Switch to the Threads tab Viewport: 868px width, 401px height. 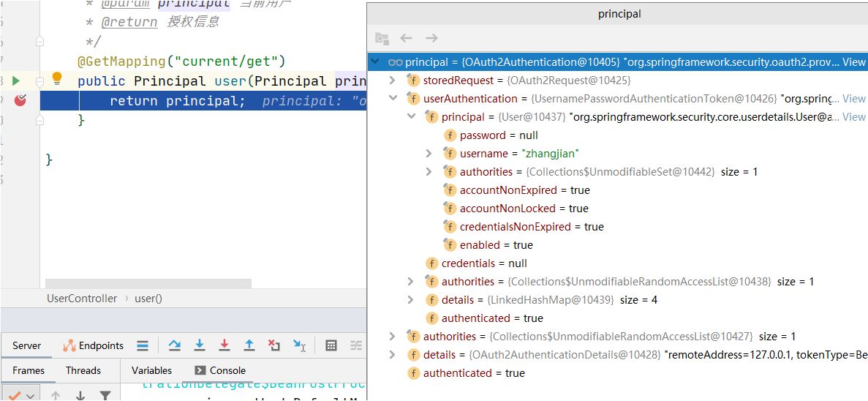[83, 370]
